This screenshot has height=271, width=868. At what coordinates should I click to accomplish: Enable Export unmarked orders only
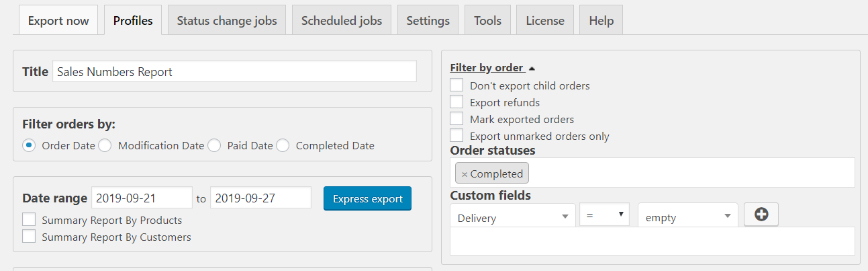tap(457, 136)
